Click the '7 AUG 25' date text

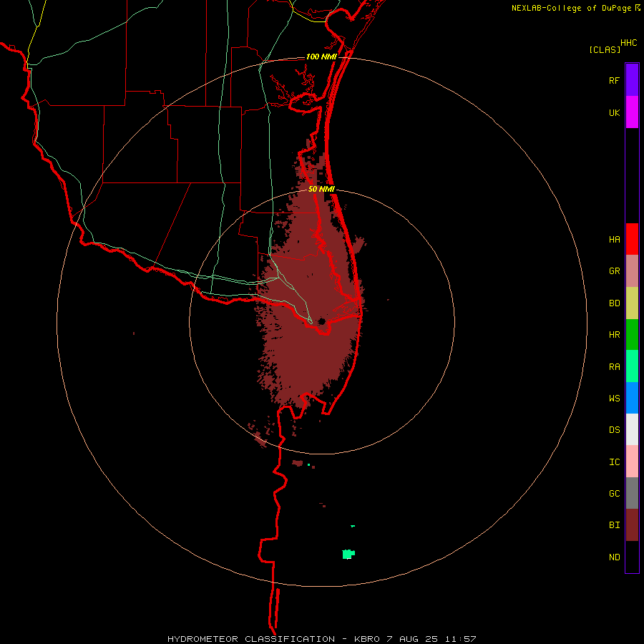click(x=412, y=639)
